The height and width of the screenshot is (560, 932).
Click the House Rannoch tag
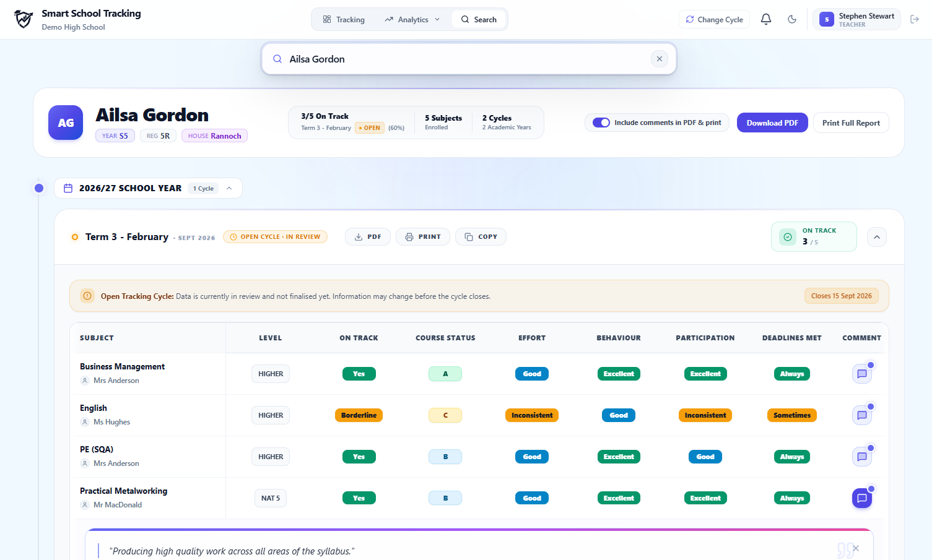tap(214, 136)
